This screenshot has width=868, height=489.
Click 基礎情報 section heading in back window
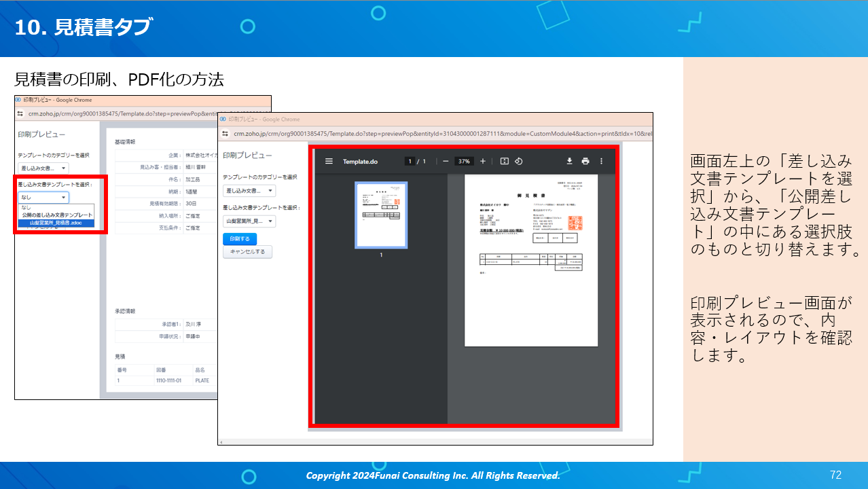point(125,142)
